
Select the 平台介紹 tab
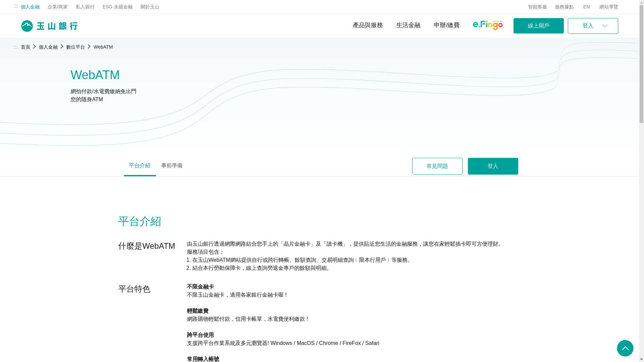click(140, 166)
